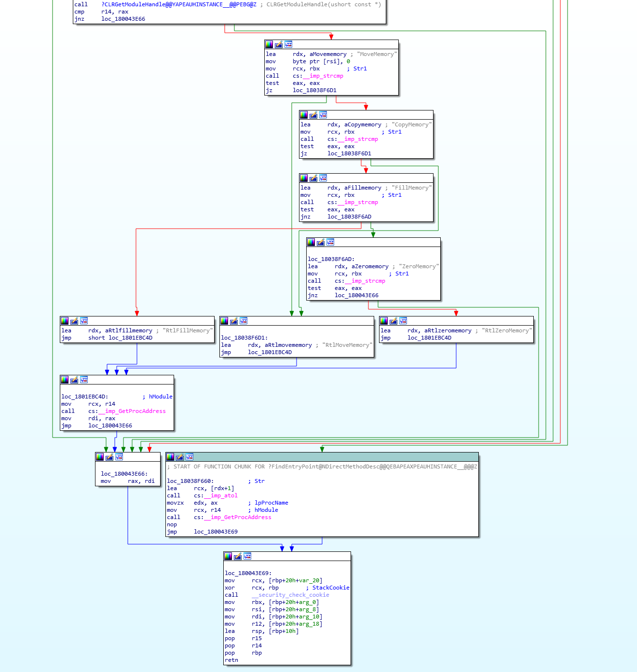Image resolution: width=637 pixels, height=672 pixels.
Task: Set node color for loc_18038F660 function chunk block
Action: pyautogui.click(x=170, y=457)
